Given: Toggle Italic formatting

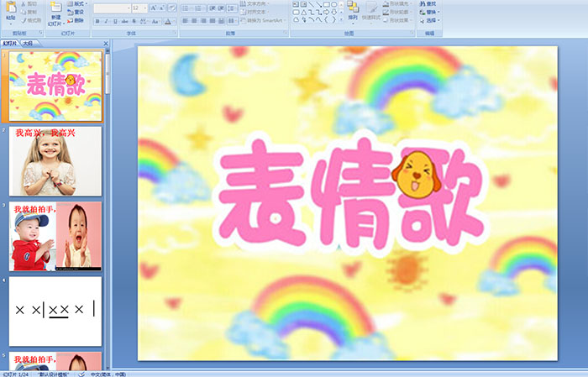Looking at the screenshot, I should point(107,21).
